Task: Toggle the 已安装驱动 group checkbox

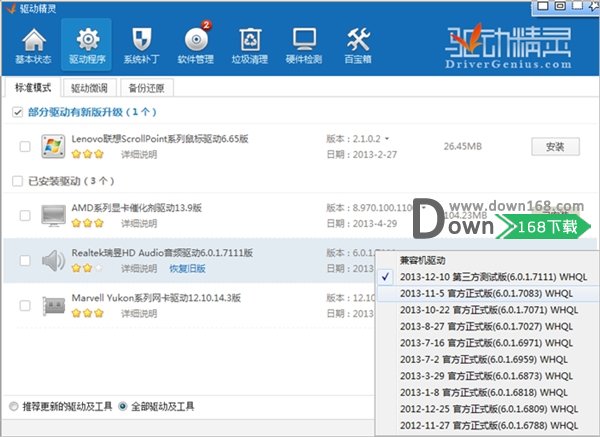Action: point(17,181)
